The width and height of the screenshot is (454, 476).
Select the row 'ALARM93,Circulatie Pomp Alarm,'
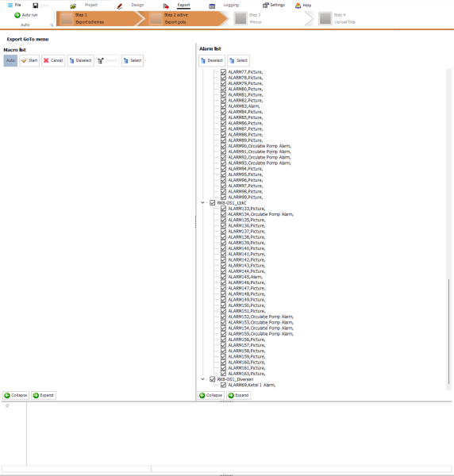[260, 163]
